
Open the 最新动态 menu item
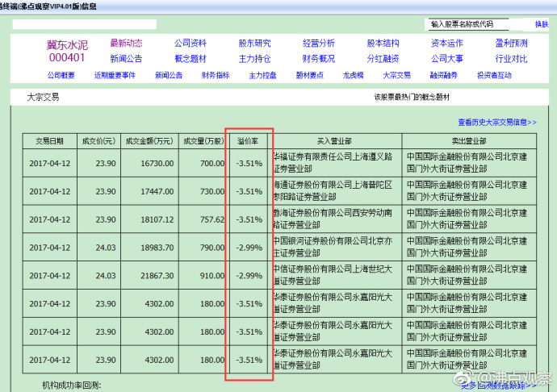(x=126, y=44)
